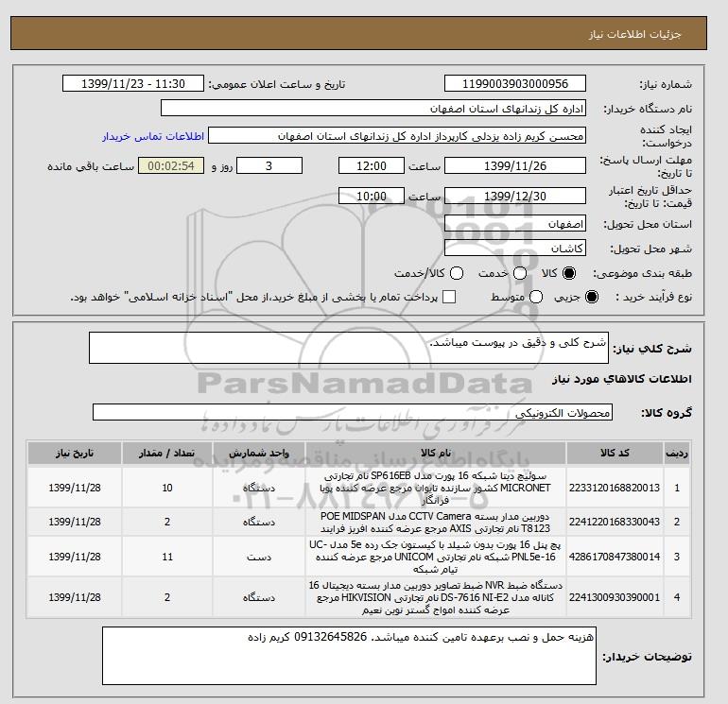The height and width of the screenshot is (704, 728).
Task: Click the remaining time countdown 00:02:54
Action: pyautogui.click(x=171, y=165)
